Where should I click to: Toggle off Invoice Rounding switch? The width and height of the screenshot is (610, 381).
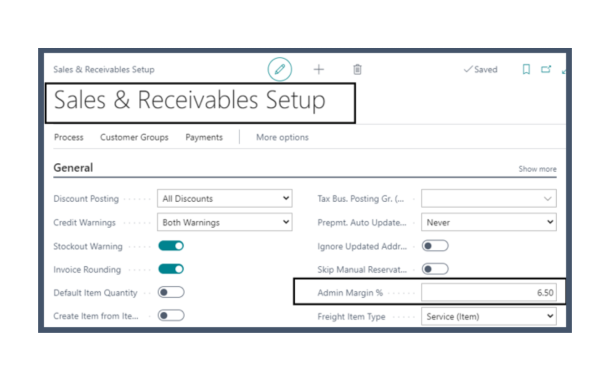[171, 269]
